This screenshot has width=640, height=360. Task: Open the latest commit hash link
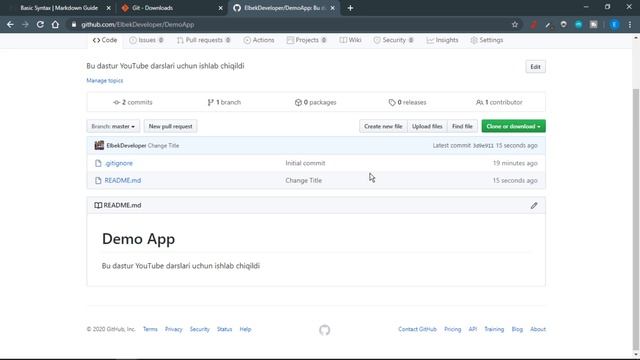483,146
